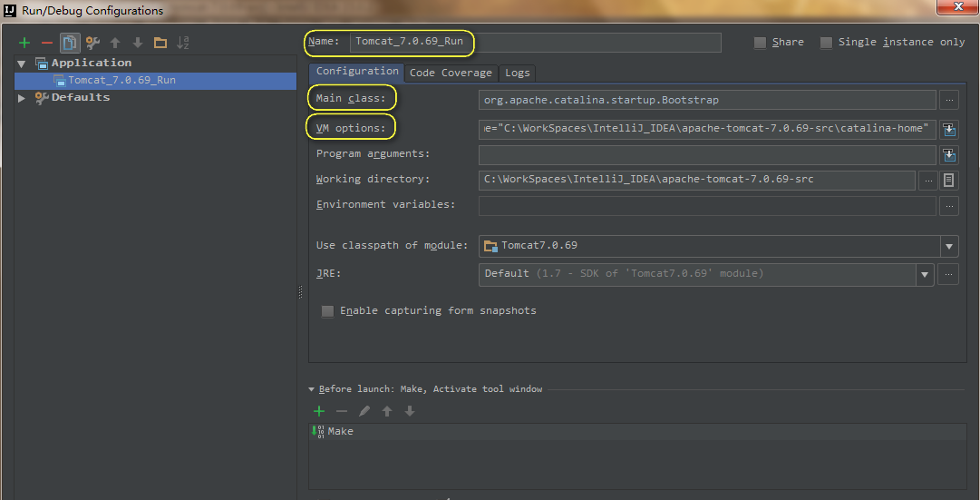Screen dimensions: 980x500
Task: Select Defaults node label in tree
Action: 81,97
